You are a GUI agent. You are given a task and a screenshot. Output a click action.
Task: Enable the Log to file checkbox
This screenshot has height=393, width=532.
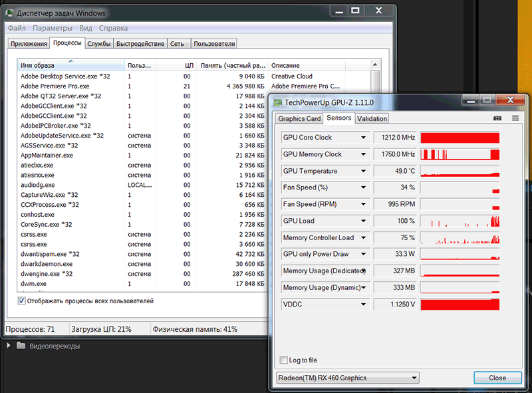(285, 360)
